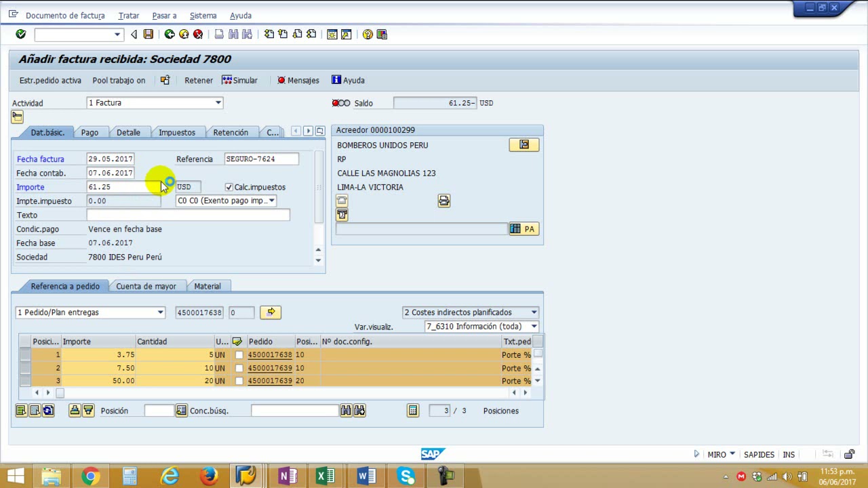The image size is (868, 488).
Task: Click the Retener button
Action: click(199, 80)
